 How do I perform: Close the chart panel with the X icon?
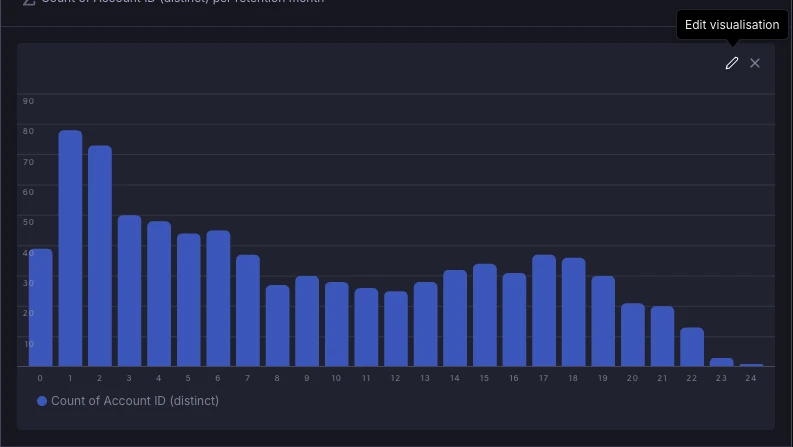coord(755,63)
